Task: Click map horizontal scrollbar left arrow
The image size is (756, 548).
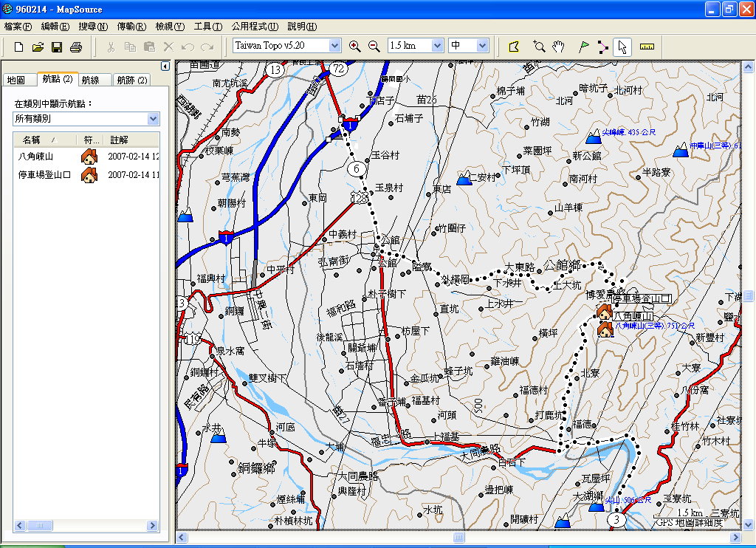Action: (x=182, y=538)
